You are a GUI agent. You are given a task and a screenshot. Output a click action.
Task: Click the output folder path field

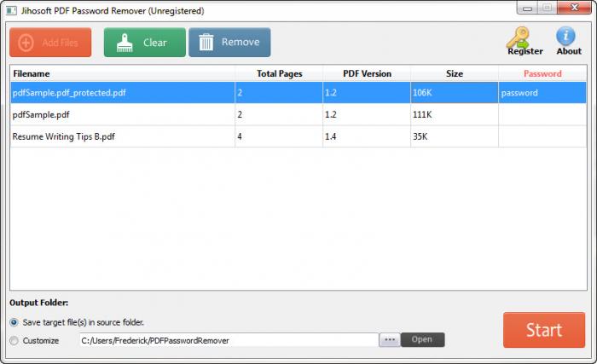pyautogui.click(x=227, y=340)
